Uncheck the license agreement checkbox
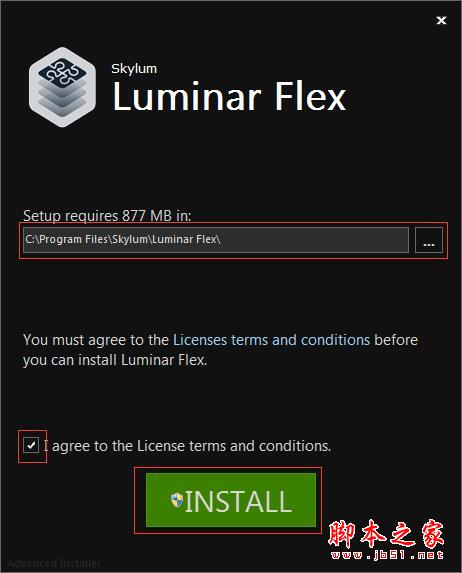The width and height of the screenshot is (462, 573). click(31, 445)
